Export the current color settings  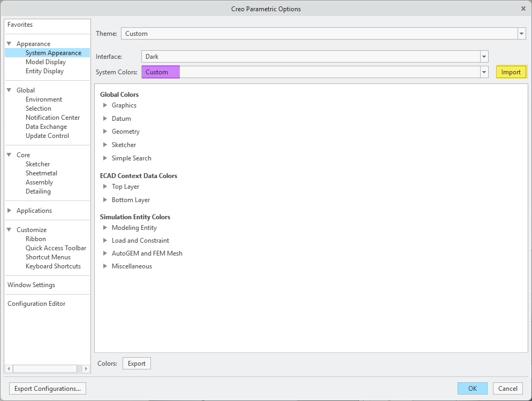point(136,363)
